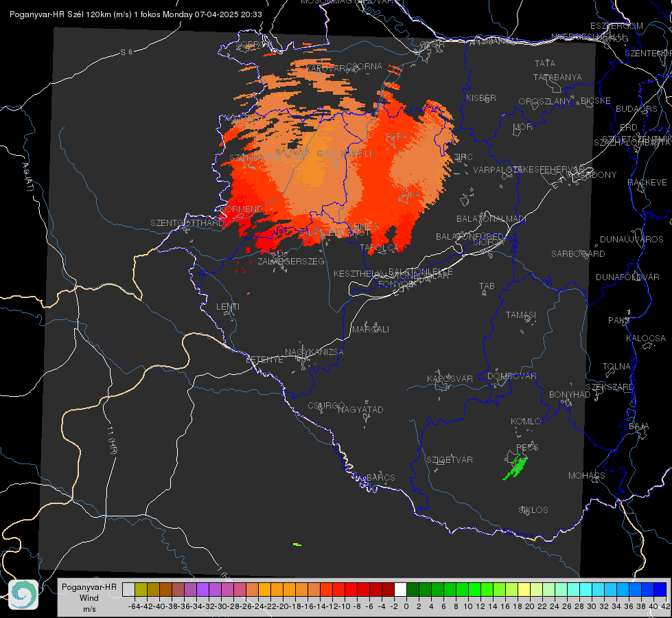Select the NAGYATAD label
This screenshot has height=618, width=672.
[361, 409]
